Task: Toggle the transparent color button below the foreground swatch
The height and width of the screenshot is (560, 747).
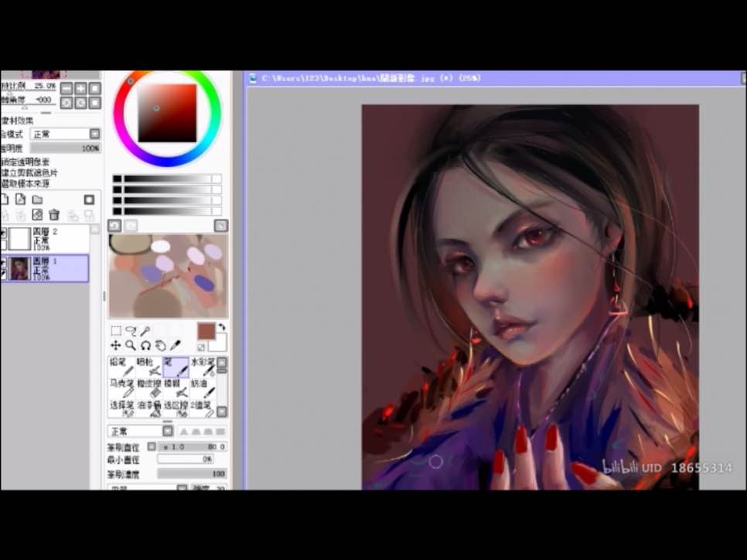Action: coord(202,347)
